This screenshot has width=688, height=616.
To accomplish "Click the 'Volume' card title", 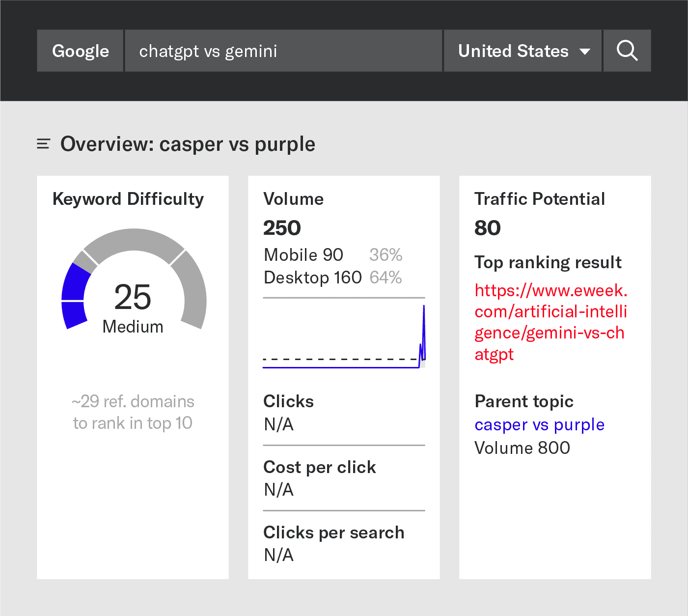I will point(294,199).
